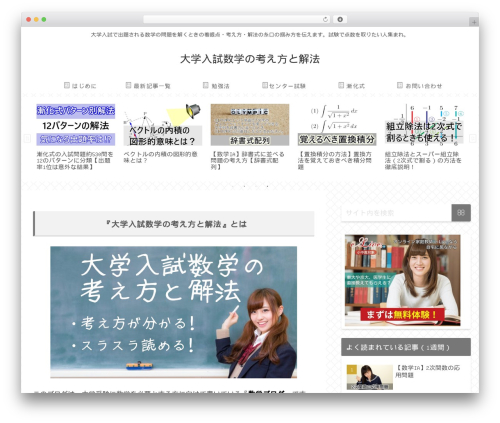Open the 【置換積分の方法】 article link
Screen dimensions: 500x423
point(335,160)
